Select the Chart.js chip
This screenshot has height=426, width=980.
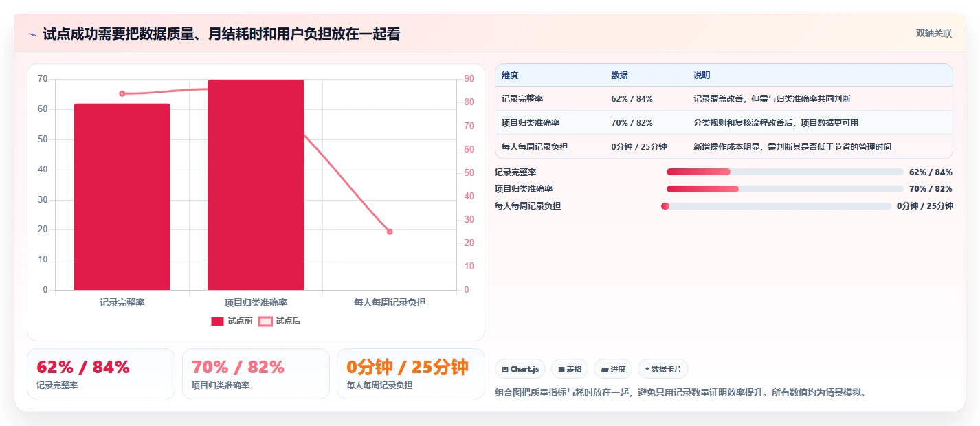pyautogui.click(x=520, y=369)
